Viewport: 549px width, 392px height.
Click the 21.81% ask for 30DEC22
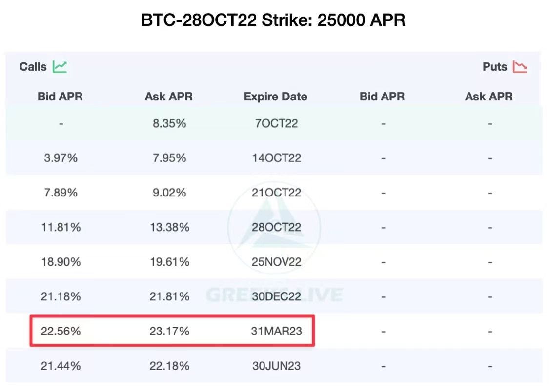[169, 296]
